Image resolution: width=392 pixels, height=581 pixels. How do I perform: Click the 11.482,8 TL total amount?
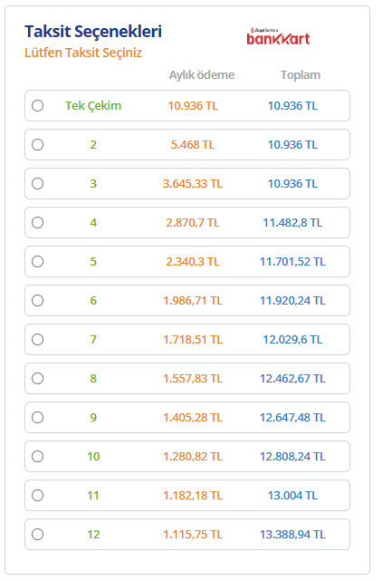coord(292,223)
